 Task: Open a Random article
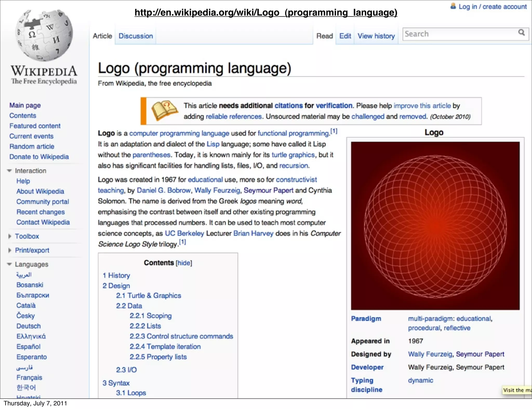(x=32, y=146)
